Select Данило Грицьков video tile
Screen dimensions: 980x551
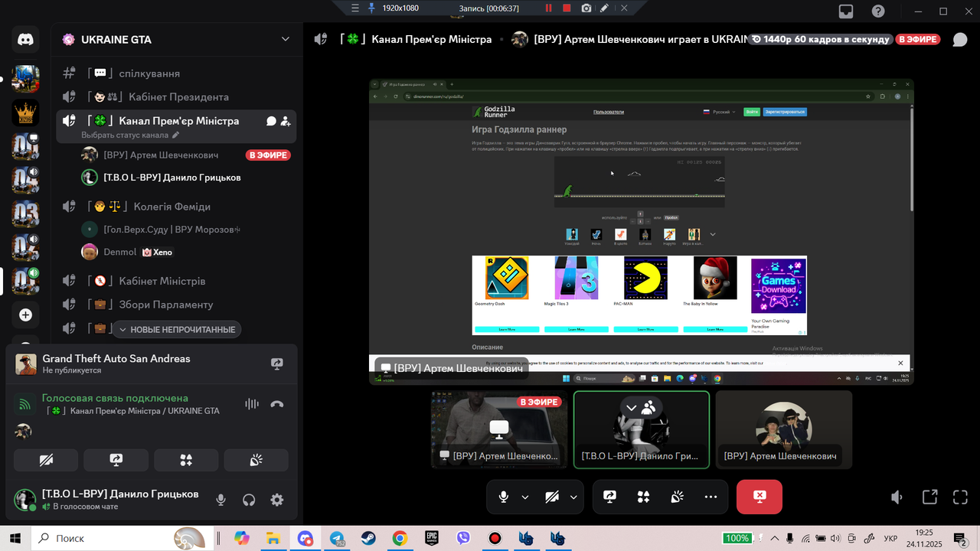[642, 429]
